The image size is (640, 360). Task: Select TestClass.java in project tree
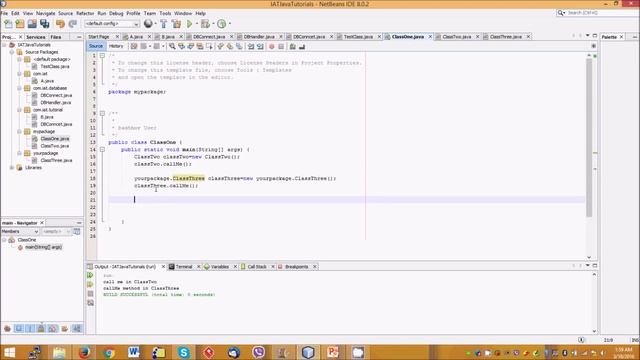55,67
